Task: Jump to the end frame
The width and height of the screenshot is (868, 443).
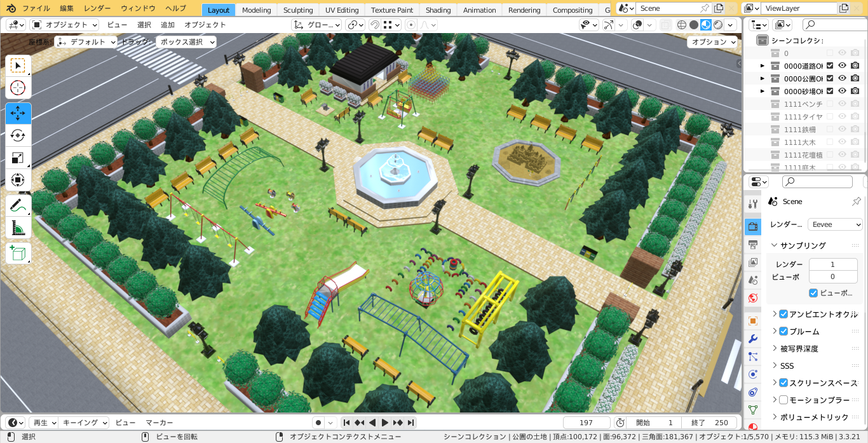Action: click(411, 423)
